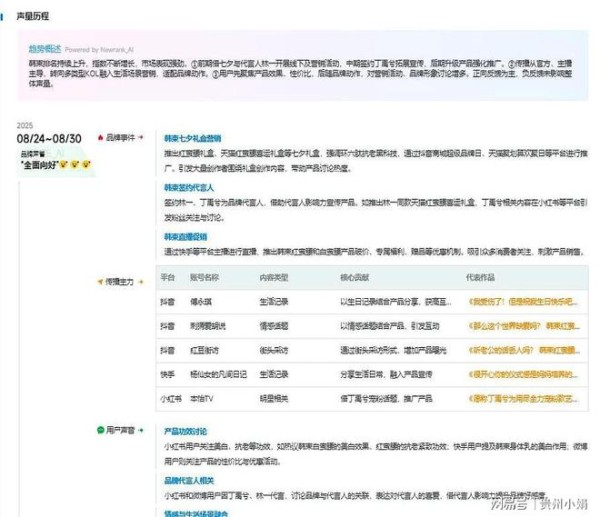
Task: Open the 产品功效讨论 topic link
Action: [x=185, y=431]
